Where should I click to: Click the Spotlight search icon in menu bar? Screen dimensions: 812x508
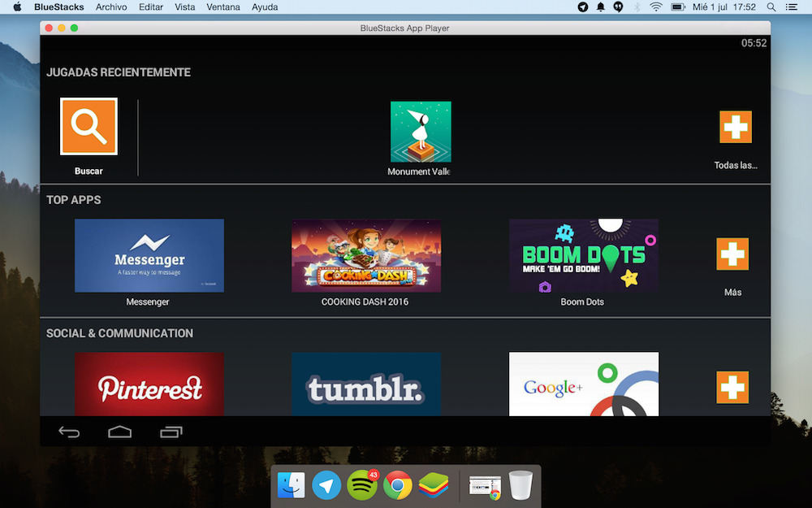(x=771, y=7)
